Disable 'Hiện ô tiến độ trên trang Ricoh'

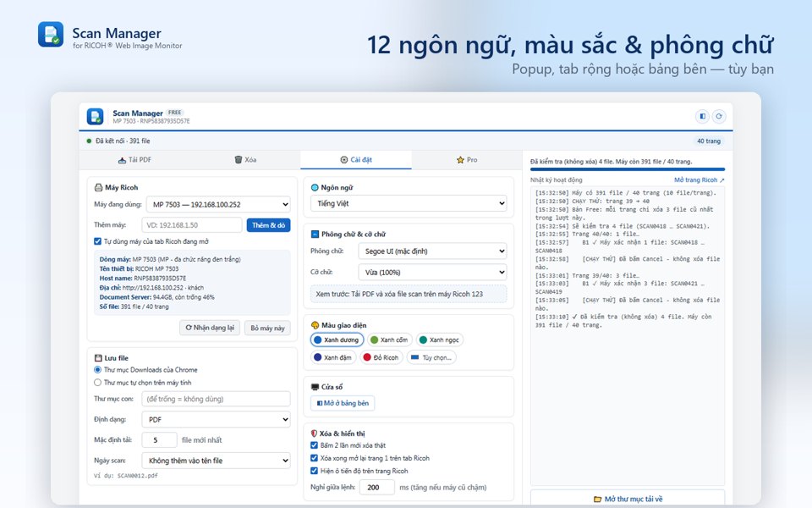tap(314, 471)
